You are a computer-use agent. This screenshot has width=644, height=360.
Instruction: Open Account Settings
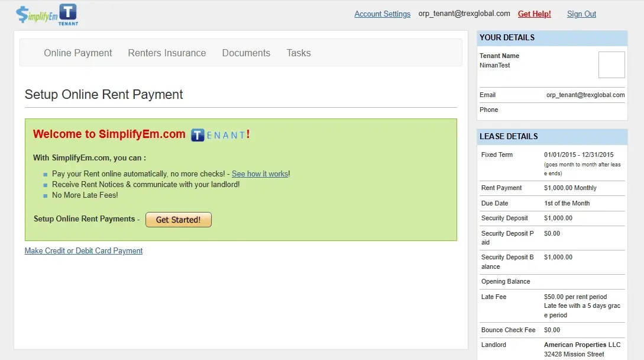(382, 13)
